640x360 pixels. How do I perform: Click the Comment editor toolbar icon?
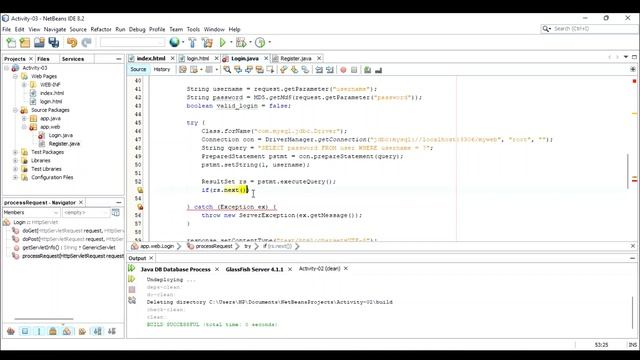coord(367,70)
